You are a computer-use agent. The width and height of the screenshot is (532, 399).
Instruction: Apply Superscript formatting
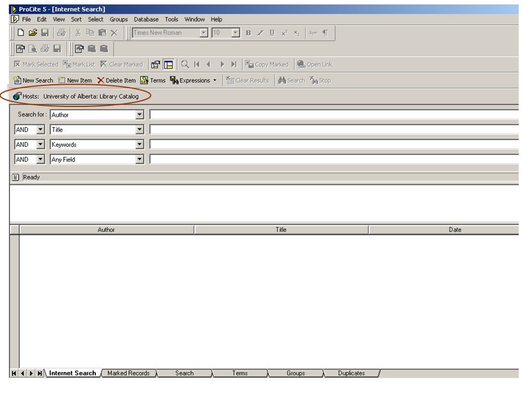click(x=284, y=33)
